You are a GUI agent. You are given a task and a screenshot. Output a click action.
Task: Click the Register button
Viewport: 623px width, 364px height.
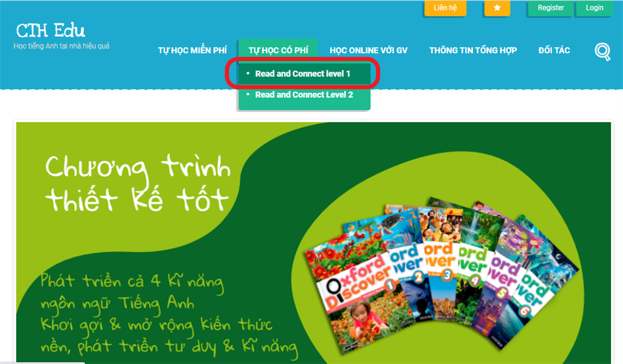coord(551,8)
